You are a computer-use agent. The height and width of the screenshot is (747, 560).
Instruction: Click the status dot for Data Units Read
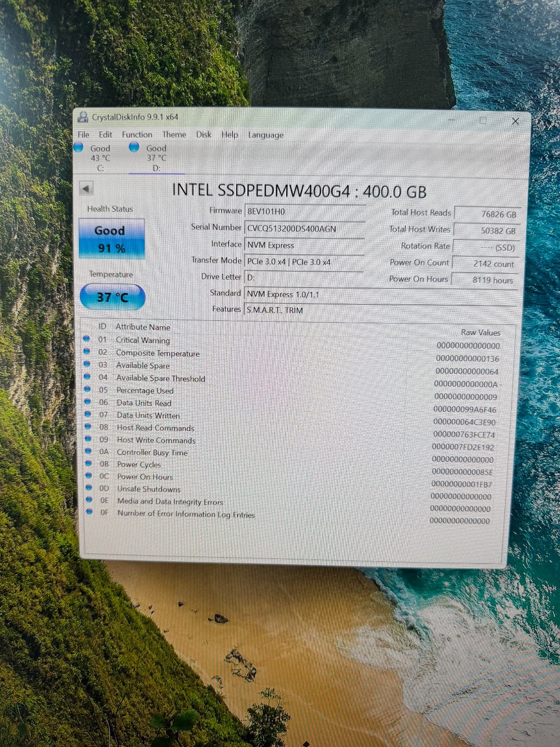click(x=87, y=402)
